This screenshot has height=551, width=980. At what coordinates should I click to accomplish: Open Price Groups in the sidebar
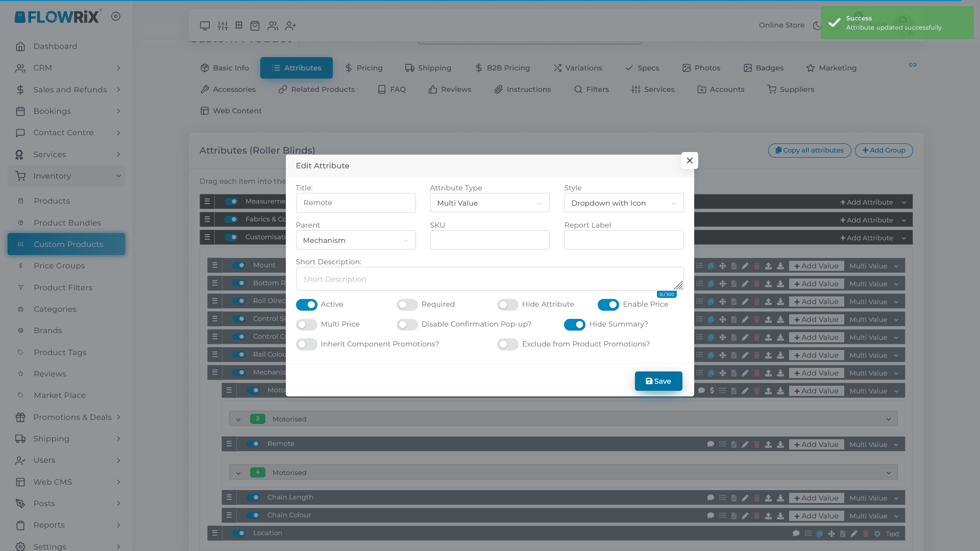[x=59, y=266]
